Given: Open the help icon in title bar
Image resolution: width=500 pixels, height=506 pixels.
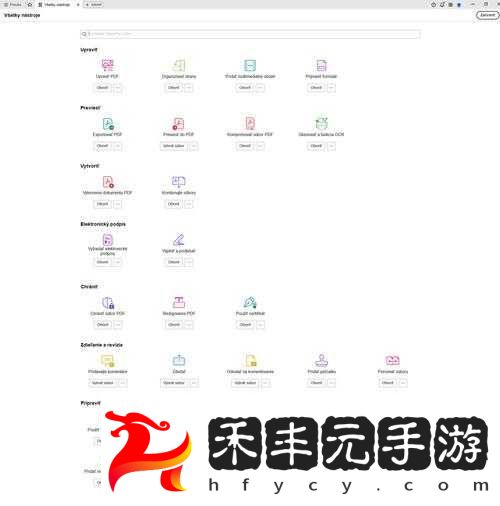Looking at the screenshot, I should pos(433,5).
